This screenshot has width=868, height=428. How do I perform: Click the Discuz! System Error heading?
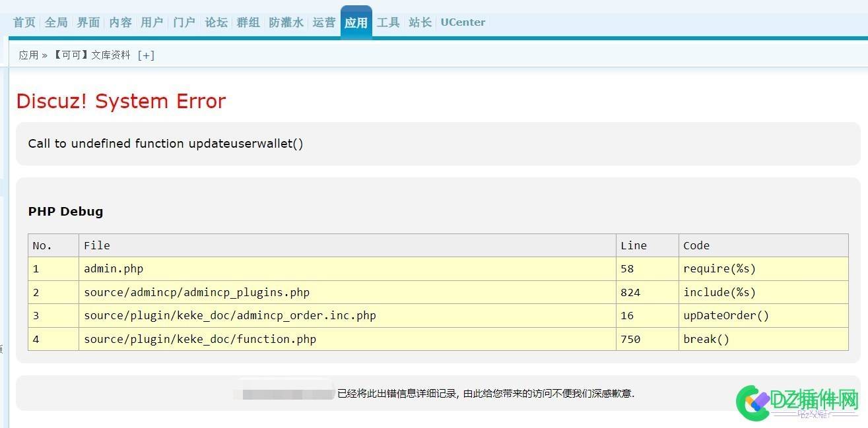tap(121, 101)
